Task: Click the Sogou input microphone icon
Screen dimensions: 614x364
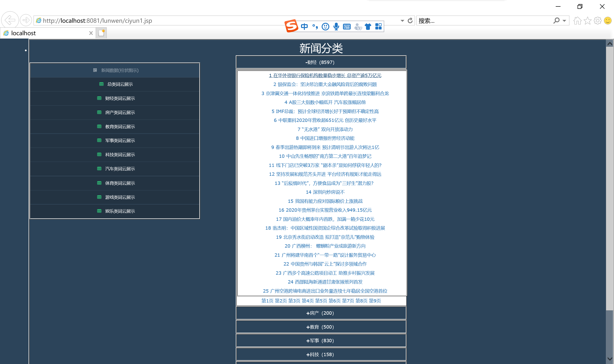Action: (336, 27)
